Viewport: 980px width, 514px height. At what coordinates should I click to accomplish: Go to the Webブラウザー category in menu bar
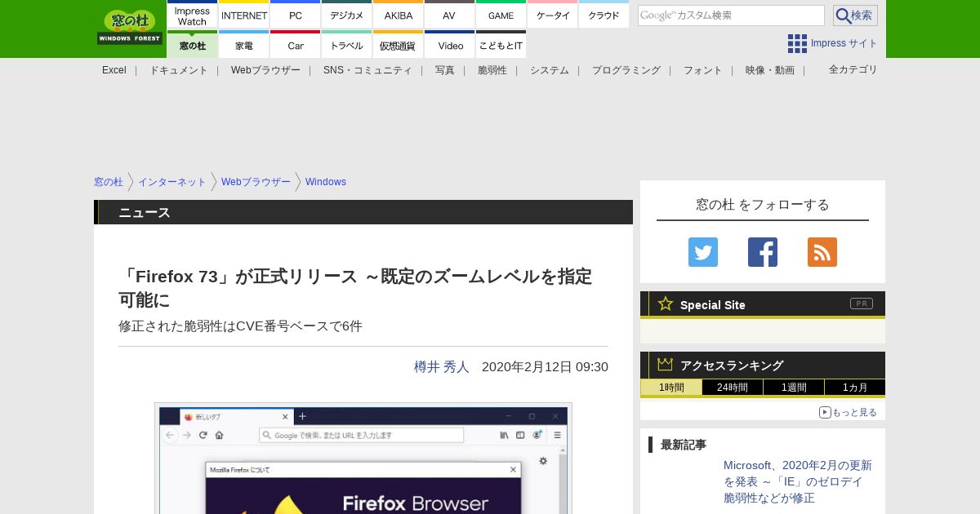coord(265,70)
